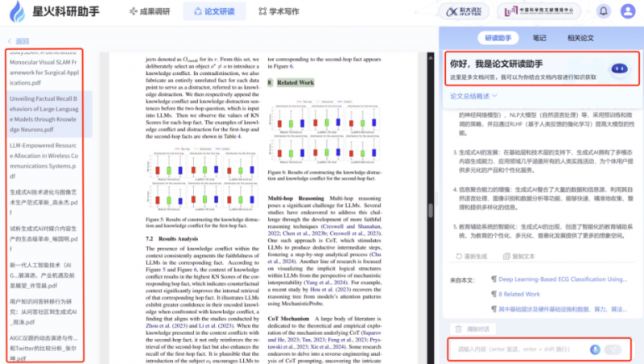Screen dimensions: 644x364
Task: Click 复制文本 to copy the answer
Action: click(x=519, y=256)
